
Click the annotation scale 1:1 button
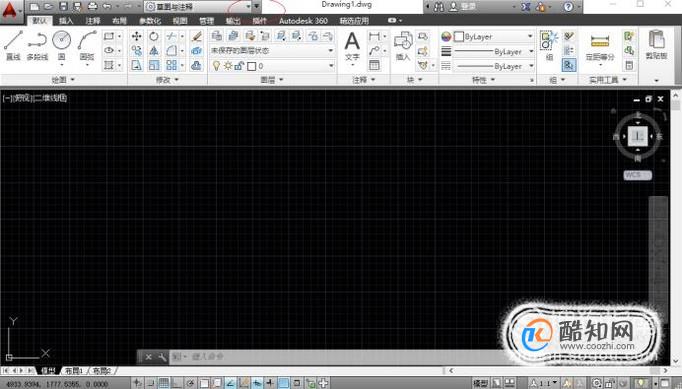(x=544, y=383)
